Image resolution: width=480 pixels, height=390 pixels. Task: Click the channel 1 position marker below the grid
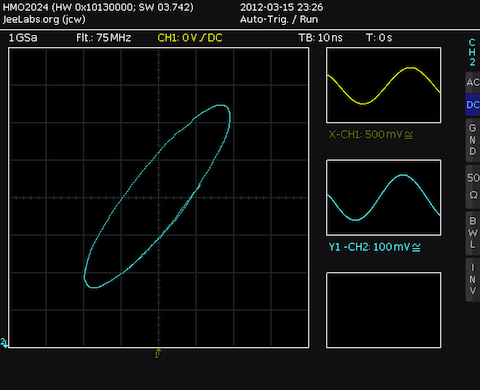[x=158, y=353]
